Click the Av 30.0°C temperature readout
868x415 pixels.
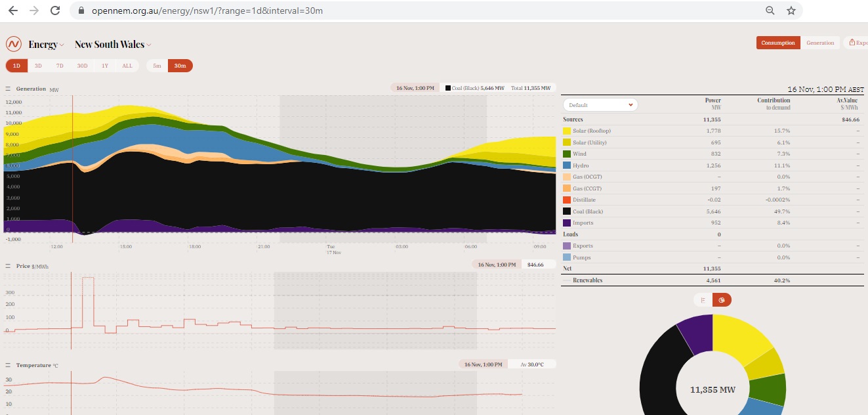pos(531,364)
